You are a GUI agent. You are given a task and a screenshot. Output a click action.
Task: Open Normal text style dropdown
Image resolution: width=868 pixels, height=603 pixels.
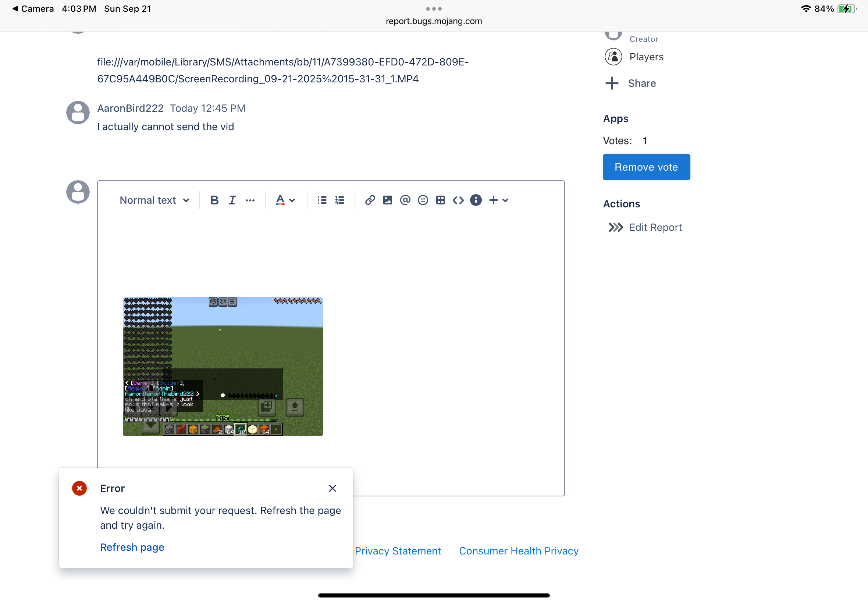click(x=154, y=200)
